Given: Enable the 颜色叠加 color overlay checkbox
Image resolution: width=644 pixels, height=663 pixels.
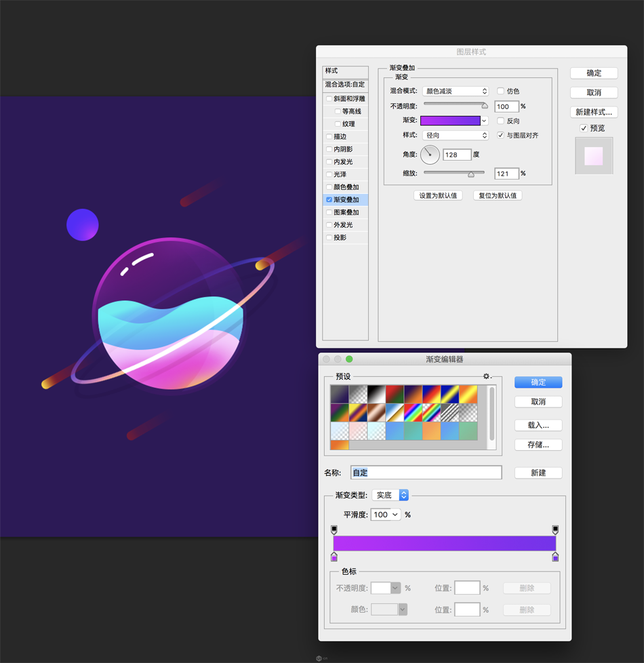Looking at the screenshot, I should pos(329,187).
